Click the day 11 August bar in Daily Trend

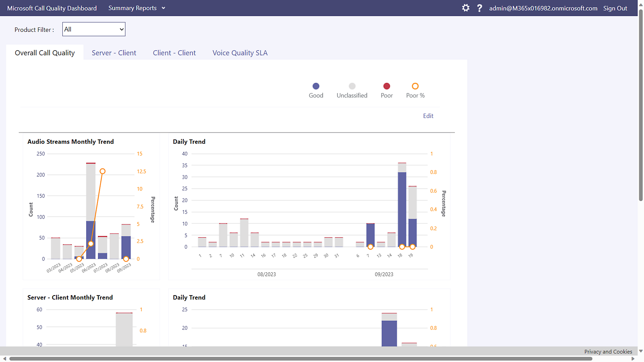tap(244, 233)
